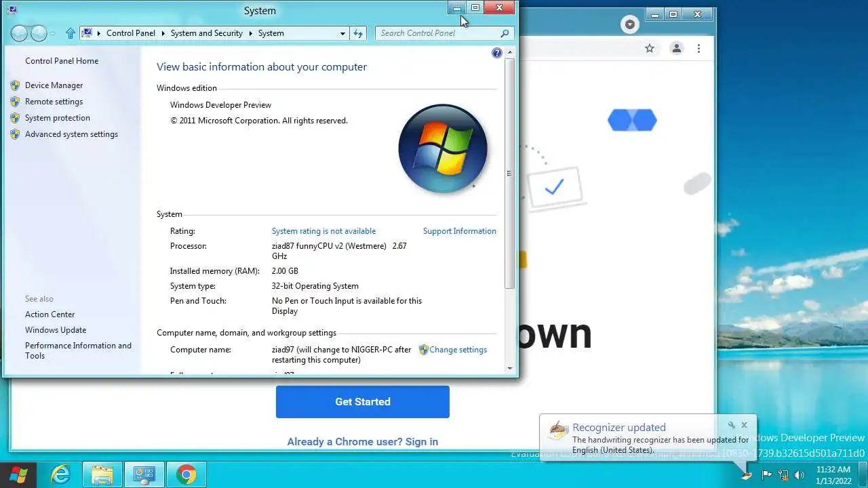Open the Chrome profile avatar icon
The height and width of the screenshot is (488, 868).
pyautogui.click(x=676, y=48)
